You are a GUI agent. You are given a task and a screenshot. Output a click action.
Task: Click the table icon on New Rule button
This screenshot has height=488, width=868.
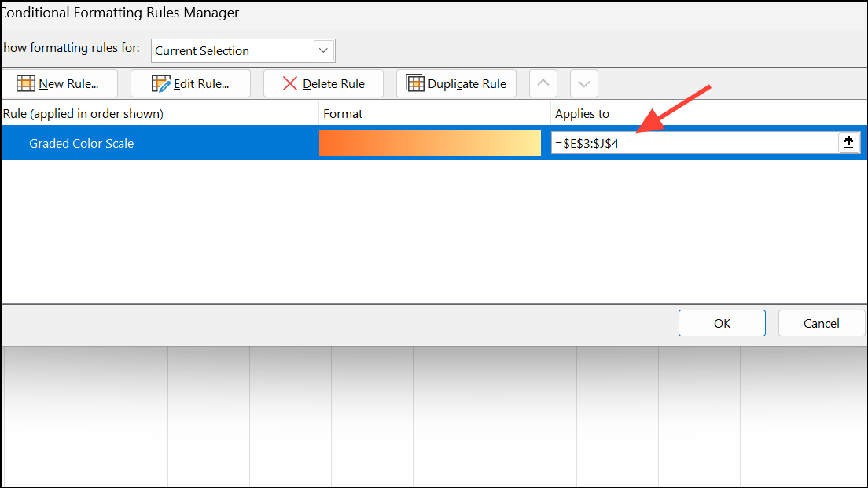click(26, 83)
